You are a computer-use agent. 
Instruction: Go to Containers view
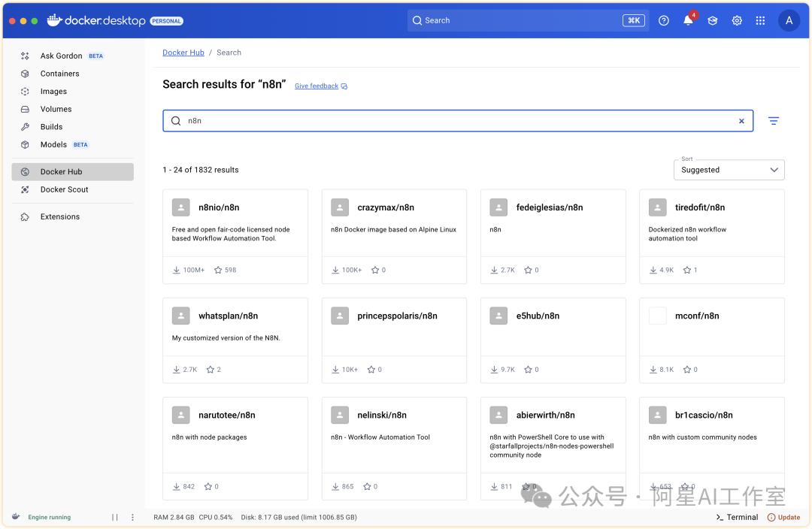[x=72, y=74]
